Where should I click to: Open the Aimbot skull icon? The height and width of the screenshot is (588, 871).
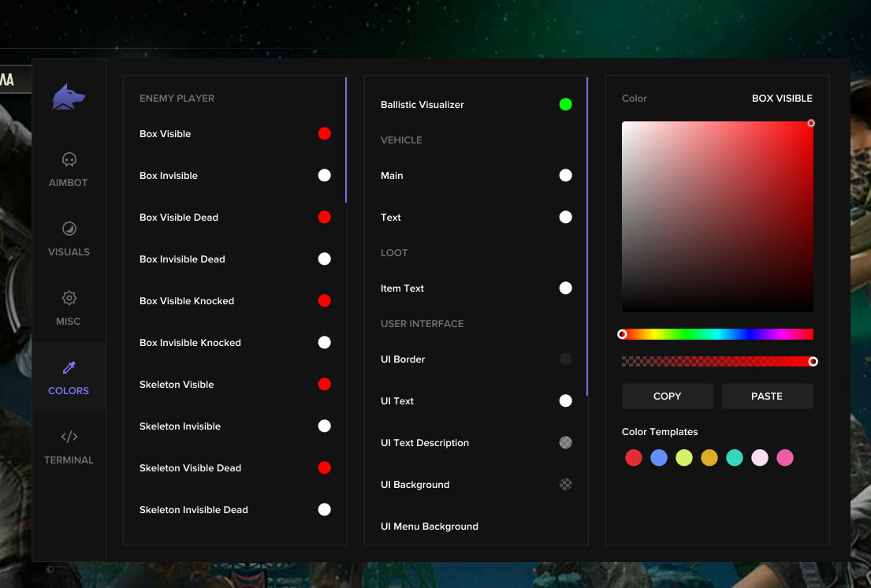pyautogui.click(x=69, y=160)
